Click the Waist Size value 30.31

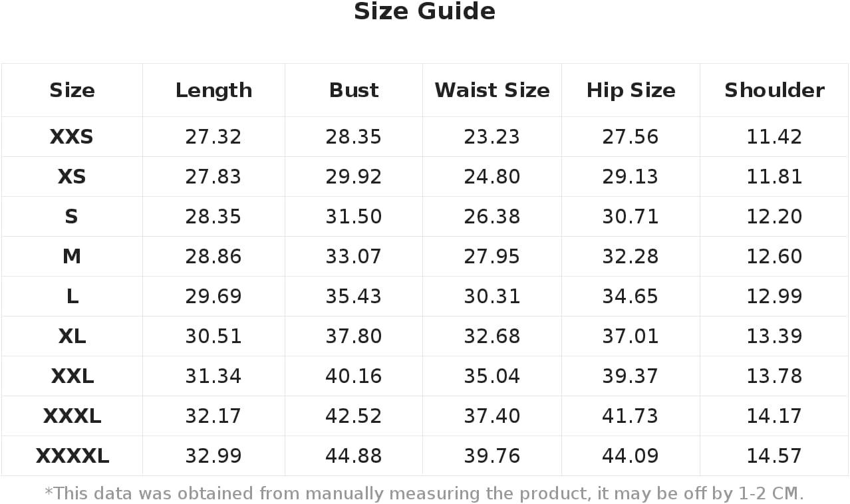pos(492,297)
